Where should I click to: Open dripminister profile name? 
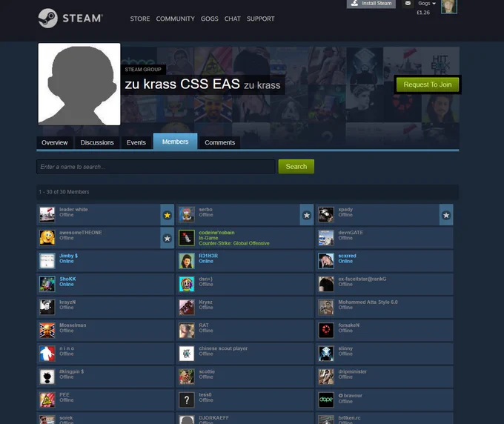click(353, 371)
